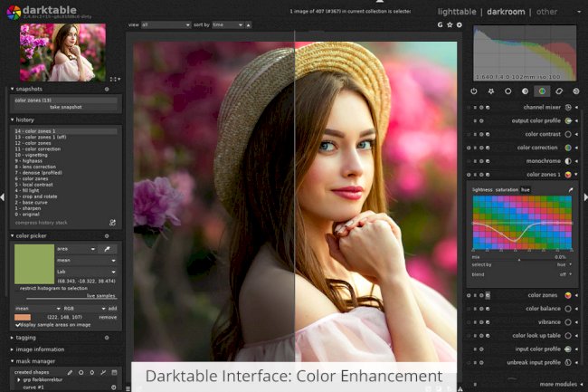Open the Lab color space dropdown
588x392 pixels.
point(88,271)
